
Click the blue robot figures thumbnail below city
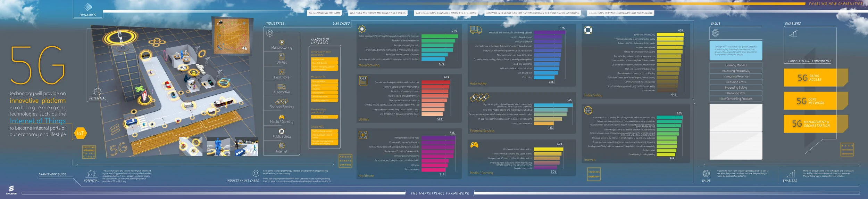pyautogui.click(x=218, y=146)
